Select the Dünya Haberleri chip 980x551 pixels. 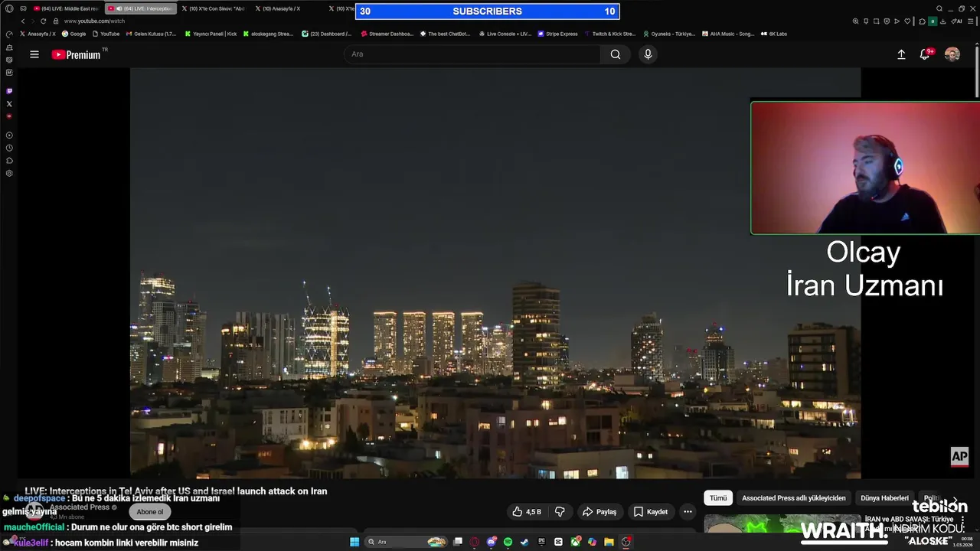[884, 498]
